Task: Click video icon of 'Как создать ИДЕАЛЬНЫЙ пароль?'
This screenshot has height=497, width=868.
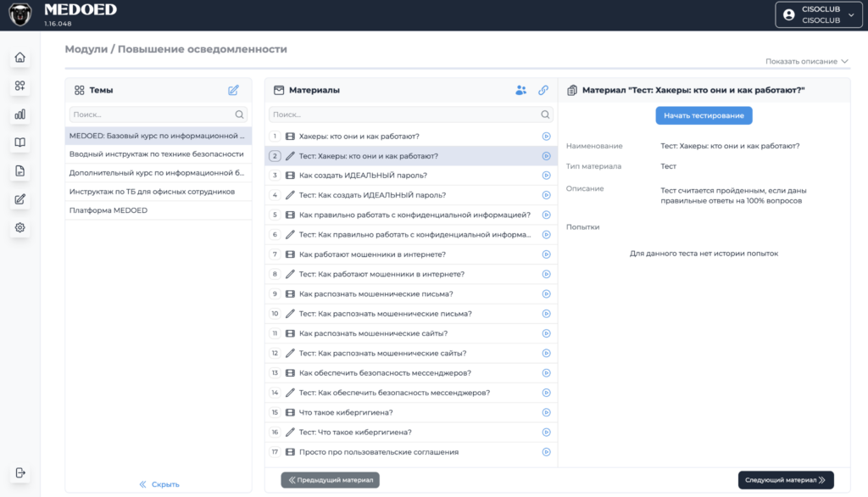Action: 290,175
